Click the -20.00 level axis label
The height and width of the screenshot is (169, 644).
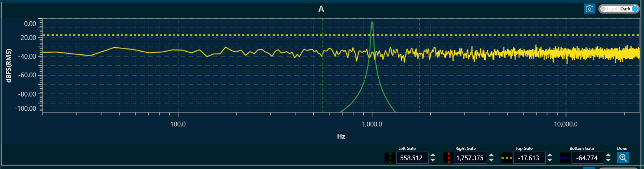point(27,38)
